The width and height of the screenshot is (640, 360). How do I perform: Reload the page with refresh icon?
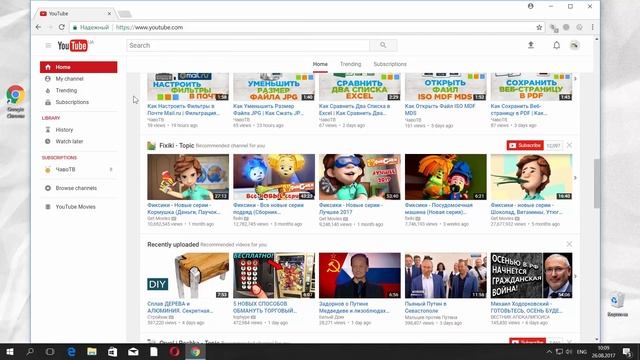62,27
